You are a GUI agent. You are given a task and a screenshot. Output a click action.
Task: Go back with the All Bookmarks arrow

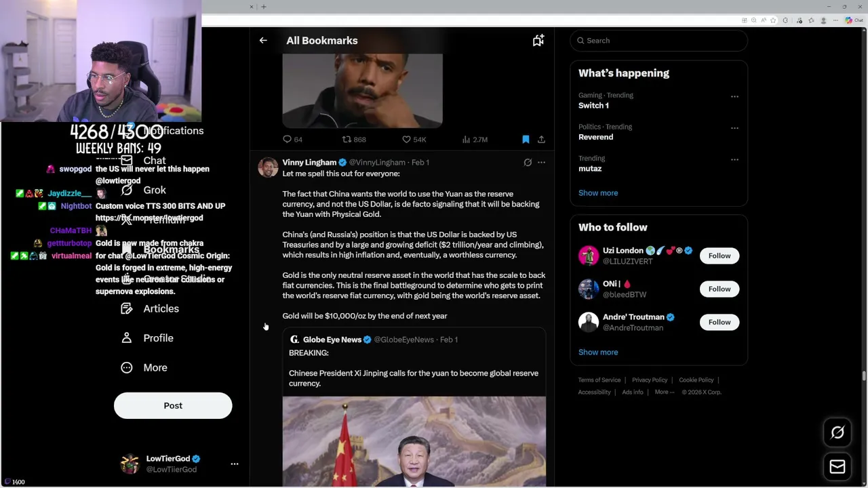pos(263,41)
